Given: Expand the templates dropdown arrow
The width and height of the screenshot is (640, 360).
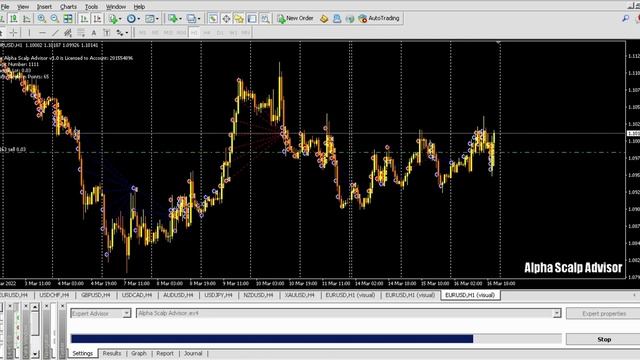Looking at the screenshot, I should pos(157,18).
